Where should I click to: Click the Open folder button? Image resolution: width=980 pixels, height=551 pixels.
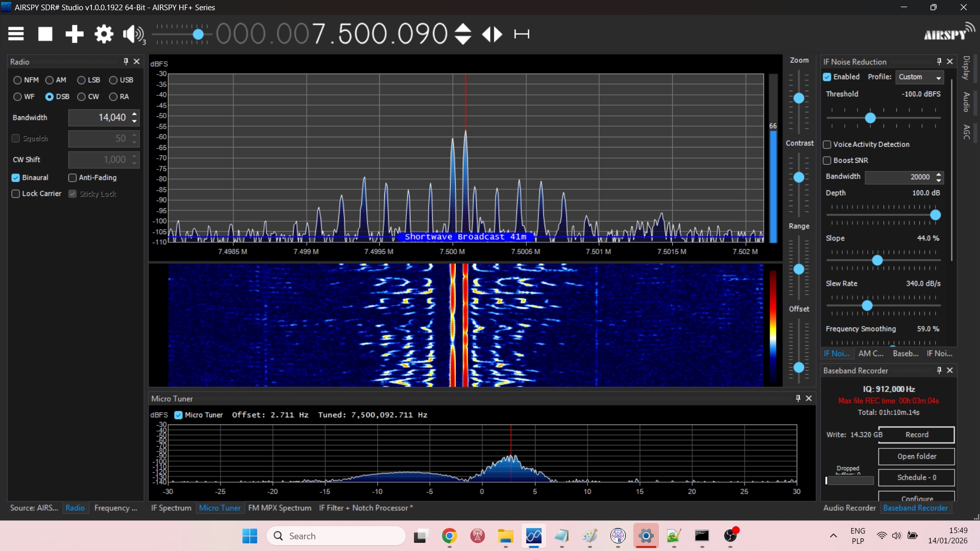click(916, 456)
